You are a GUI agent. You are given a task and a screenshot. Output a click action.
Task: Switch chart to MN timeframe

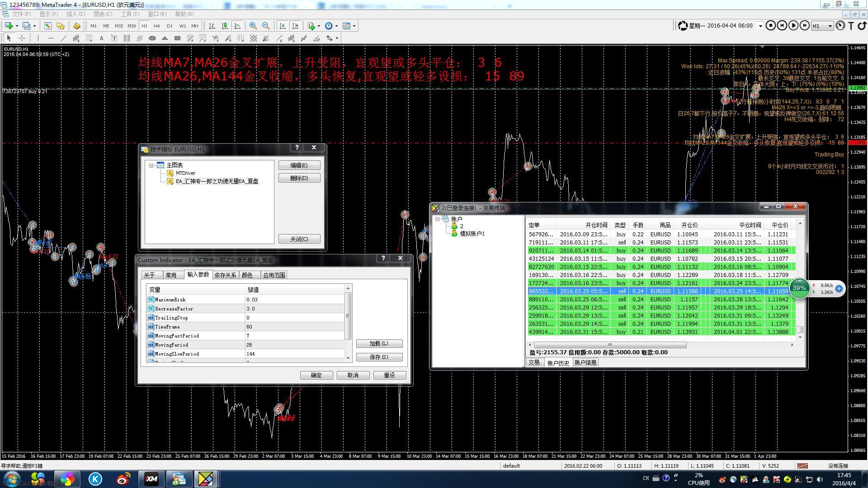tap(195, 26)
